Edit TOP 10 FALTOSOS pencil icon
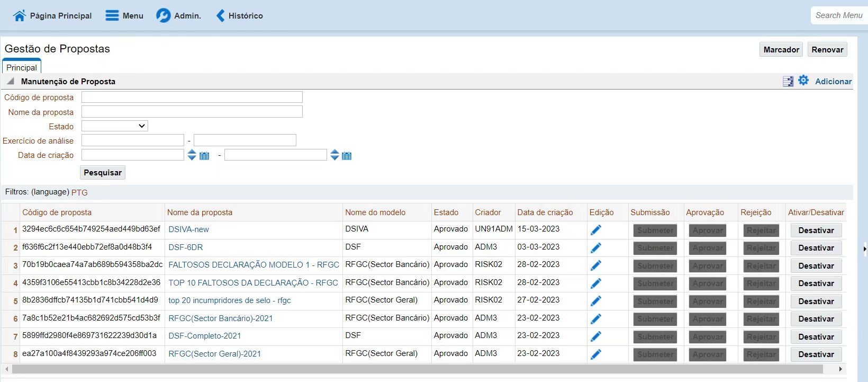 click(596, 283)
